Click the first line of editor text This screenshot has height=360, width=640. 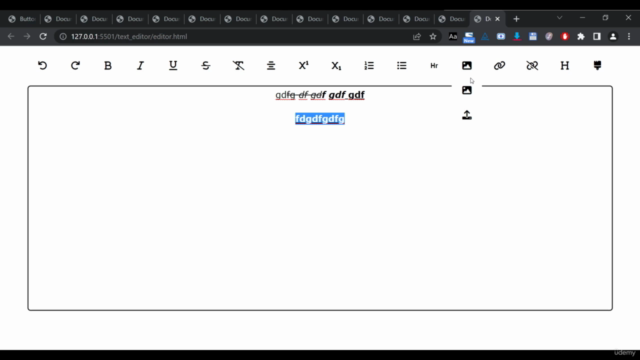pyautogui.click(x=320, y=95)
